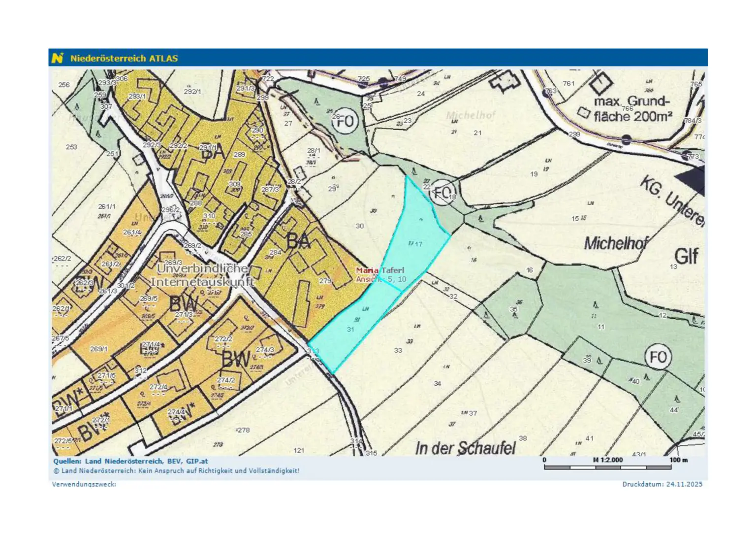The image size is (756, 535).
Task: Click the FO circle symbol beside parcel 18
Action: tap(441, 192)
